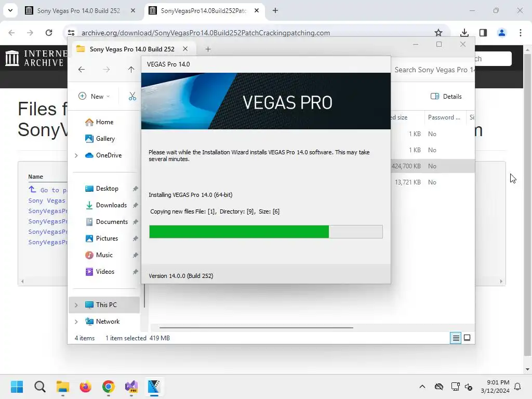Image resolution: width=532 pixels, height=399 pixels.
Task: Switch to first Sony Vegas Pro Chrome tab
Action: coord(80,10)
